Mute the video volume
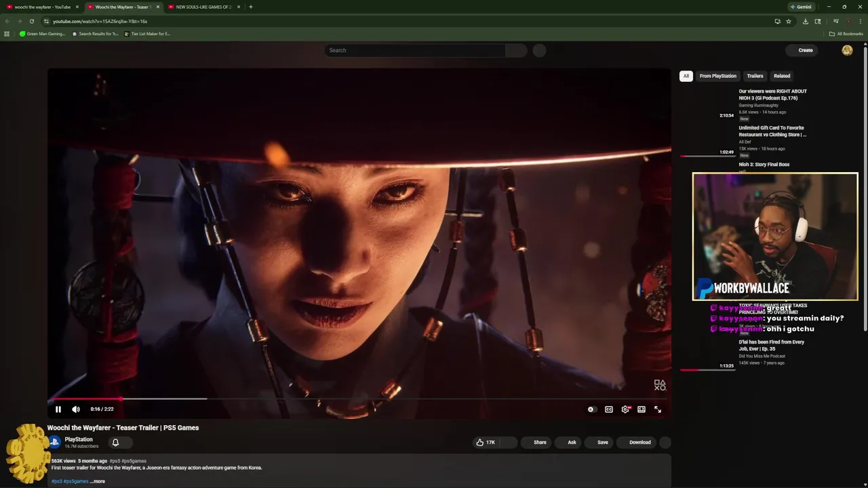The height and width of the screenshot is (488, 868). pos(76,409)
